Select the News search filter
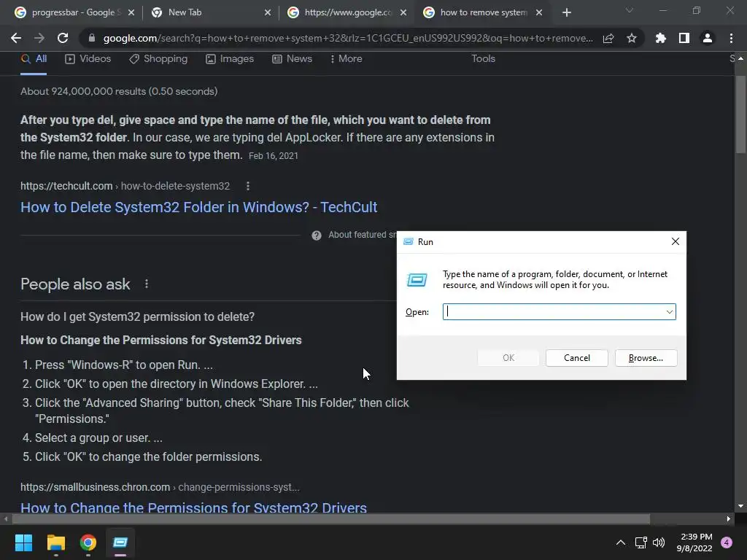The height and width of the screenshot is (560, 747). click(x=292, y=59)
